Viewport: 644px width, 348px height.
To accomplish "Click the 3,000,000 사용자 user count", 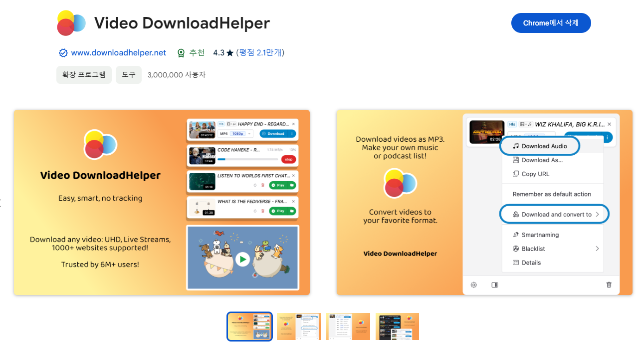I will [177, 75].
